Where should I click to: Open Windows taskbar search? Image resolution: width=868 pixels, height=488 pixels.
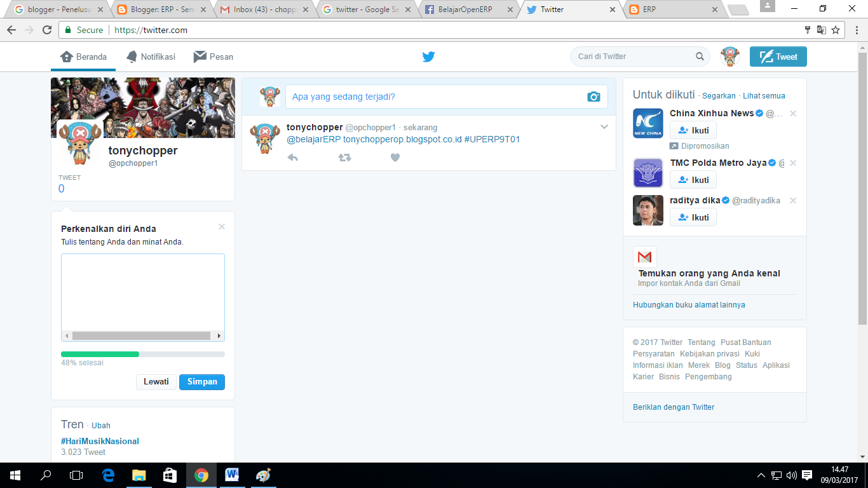[x=46, y=475]
